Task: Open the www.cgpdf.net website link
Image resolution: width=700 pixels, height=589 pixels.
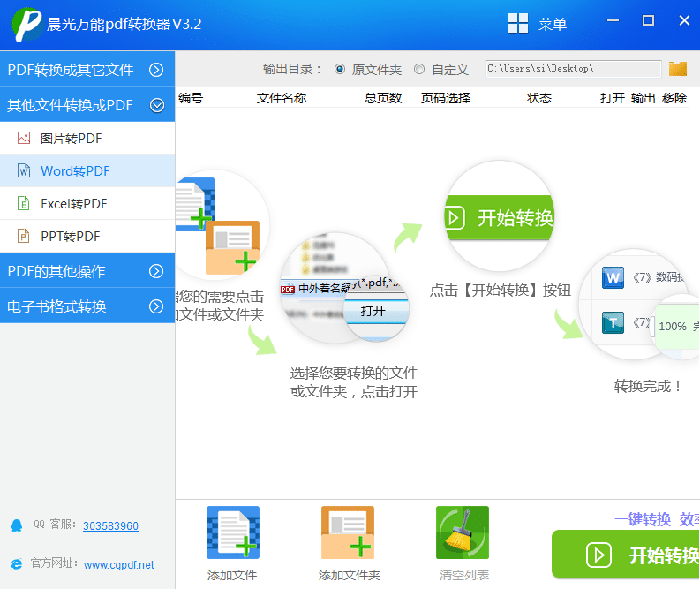Action: pos(119,565)
